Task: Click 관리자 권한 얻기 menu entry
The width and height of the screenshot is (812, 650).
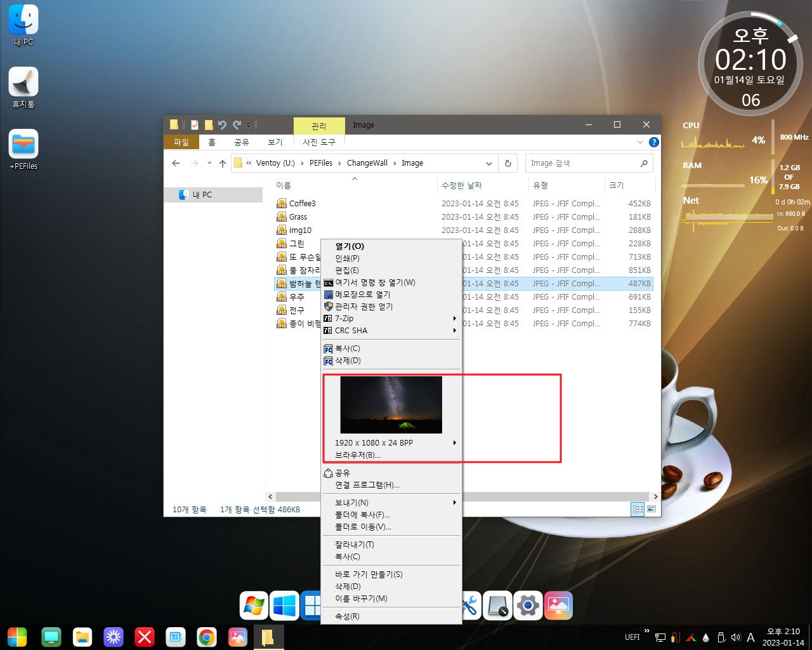Action: coord(391,307)
